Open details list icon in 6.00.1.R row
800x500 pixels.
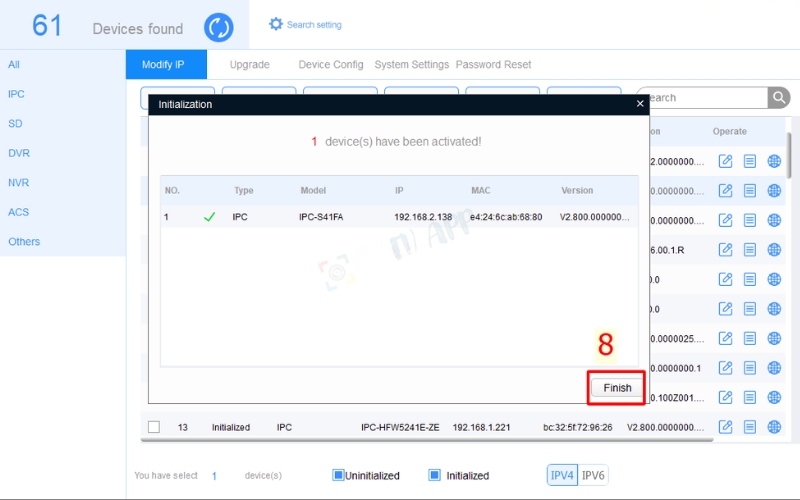click(749, 249)
